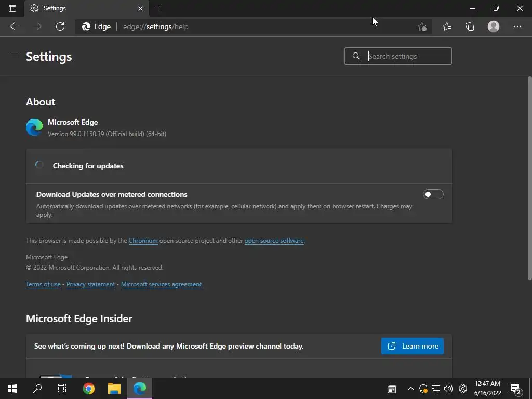Open the Collections panel
Image resolution: width=532 pixels, height=399 pixels.
470,26
